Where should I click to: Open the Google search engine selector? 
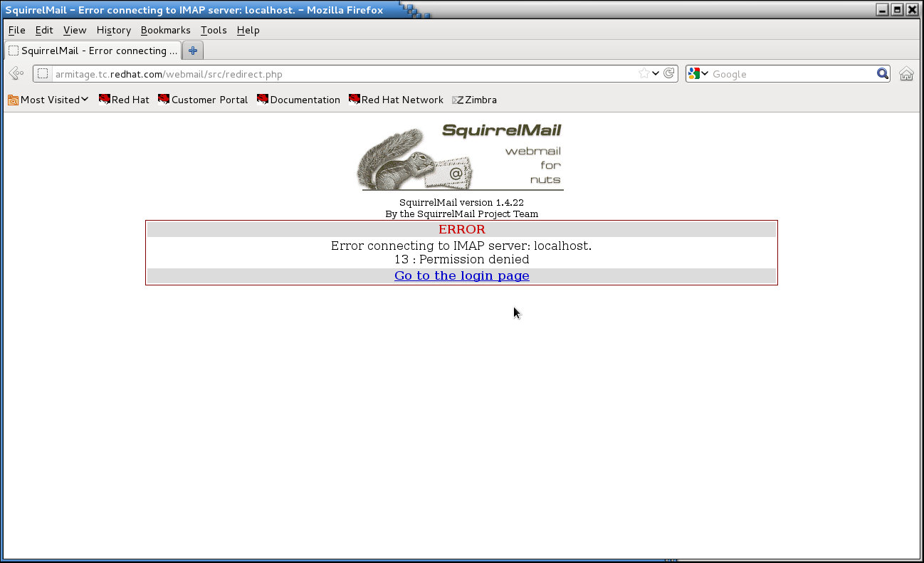698,73
